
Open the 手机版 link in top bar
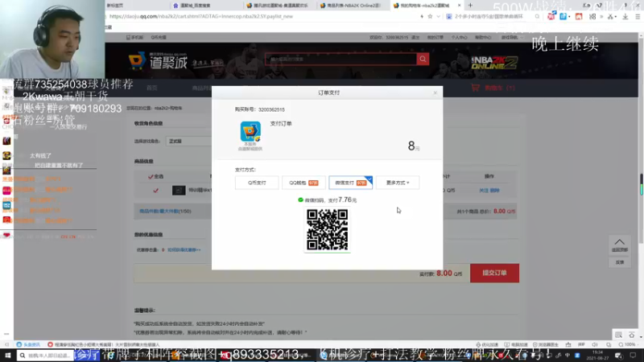click(134, 37)
